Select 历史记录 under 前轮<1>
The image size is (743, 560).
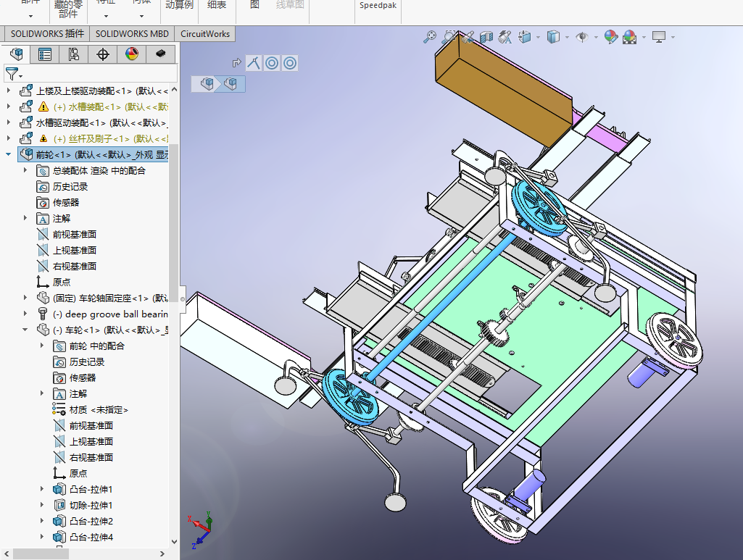70,186
